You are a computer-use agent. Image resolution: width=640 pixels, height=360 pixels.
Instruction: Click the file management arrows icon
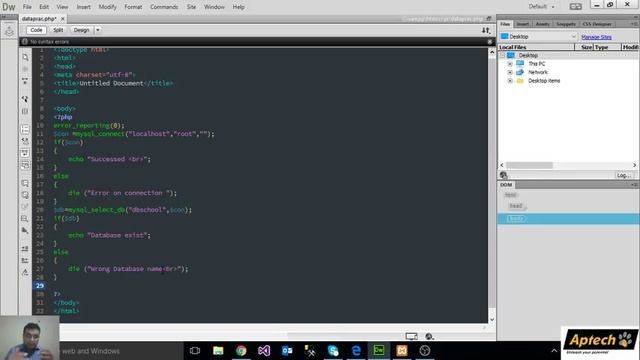coord(486,30)
